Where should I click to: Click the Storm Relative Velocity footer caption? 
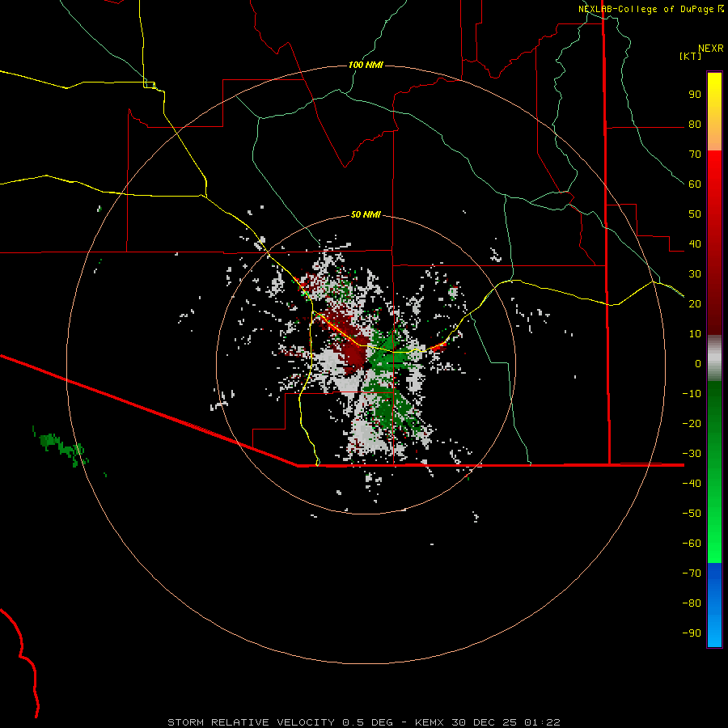tap(363, 722)
